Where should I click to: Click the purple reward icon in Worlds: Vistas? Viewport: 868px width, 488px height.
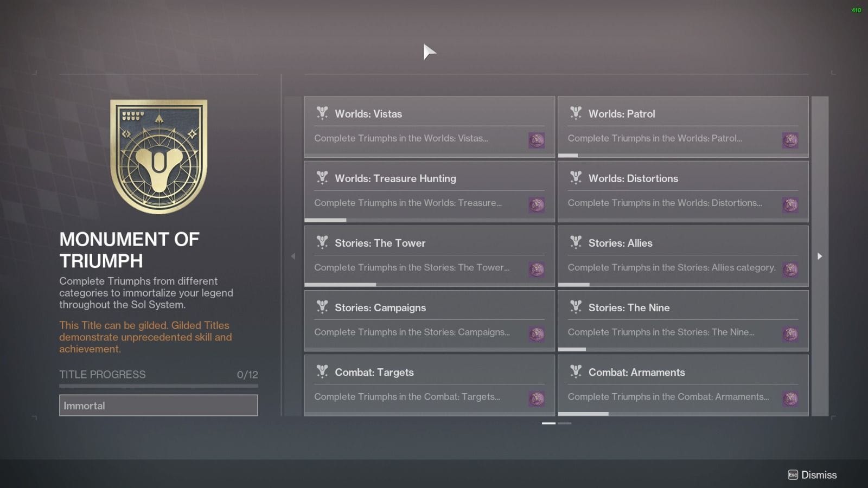pos(537,140)
